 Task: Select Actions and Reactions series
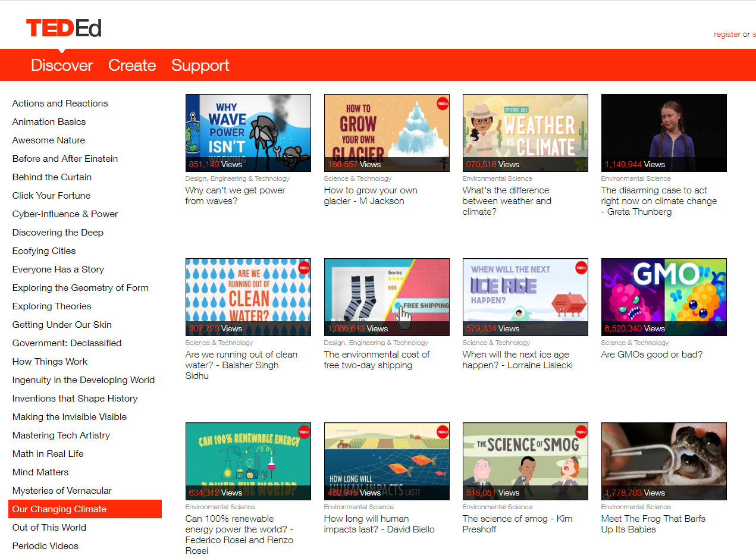pos(60,104)
